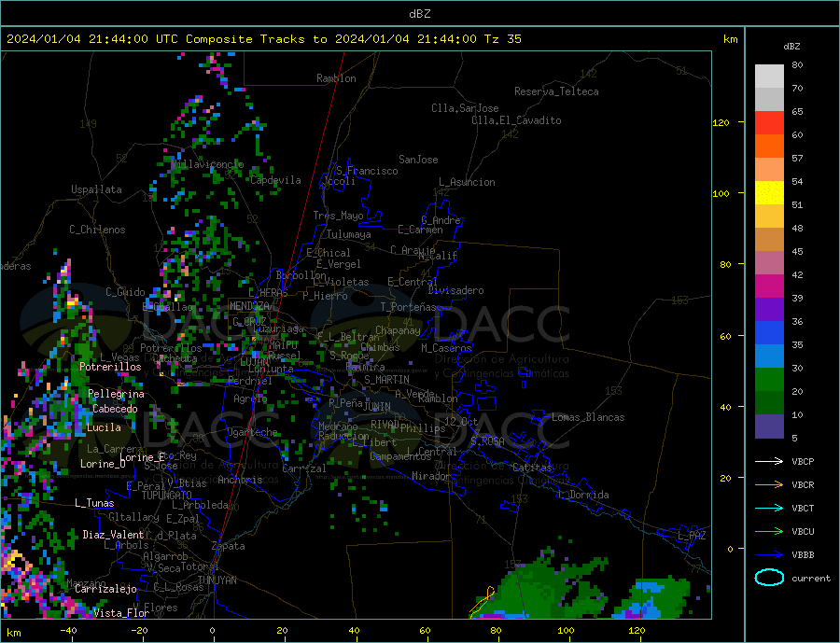The image size is (840, 643).
Task: Click the 'Uspallata' place label
Action: pos(96,189)
